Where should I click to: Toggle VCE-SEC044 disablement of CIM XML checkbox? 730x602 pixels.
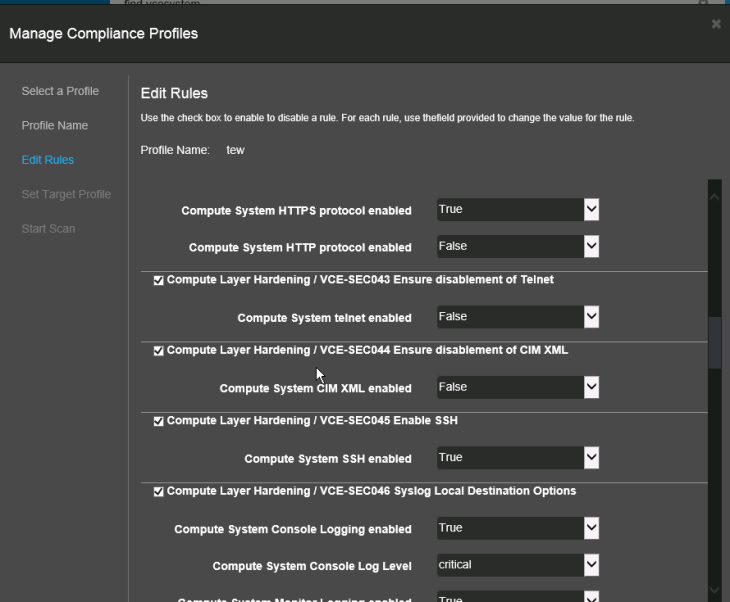click(158, 351)
